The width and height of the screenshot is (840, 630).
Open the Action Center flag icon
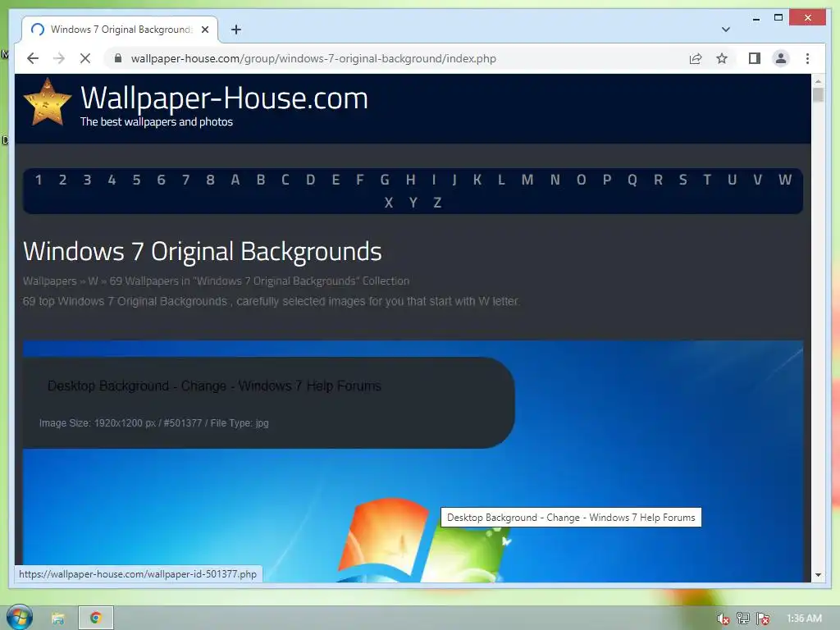coord(763,619)
